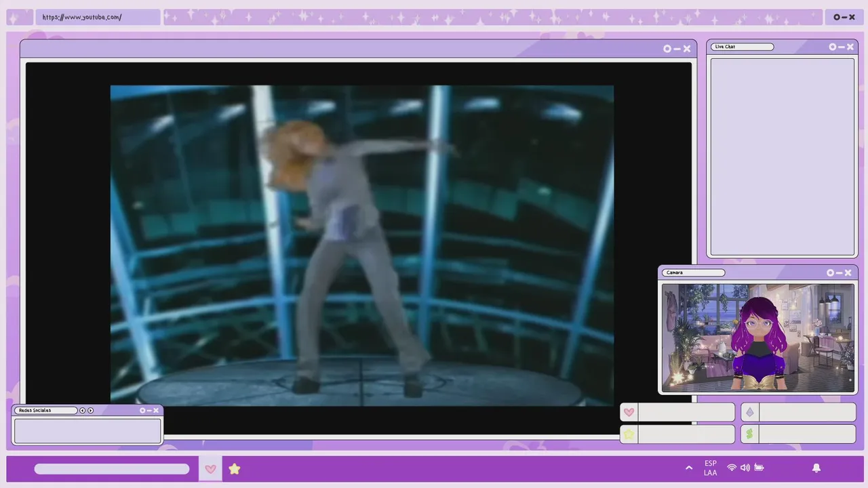Click the volume speaker icon in system tray

[x=745, y=468]
